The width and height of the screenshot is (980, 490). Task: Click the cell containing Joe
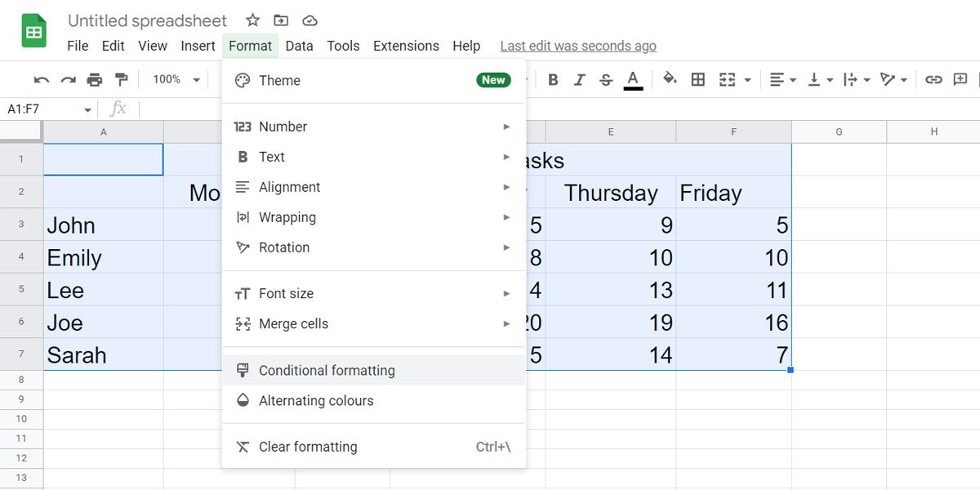[104, 322]
